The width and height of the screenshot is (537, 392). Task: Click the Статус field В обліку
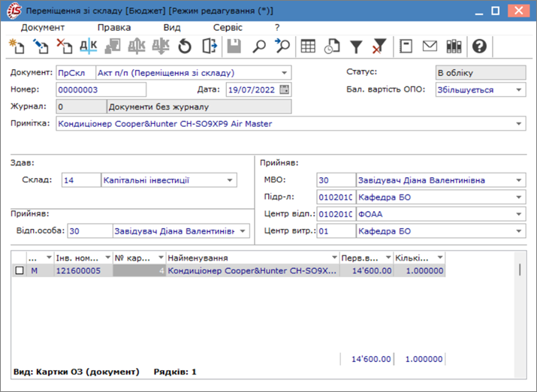(x=481, y=73)
